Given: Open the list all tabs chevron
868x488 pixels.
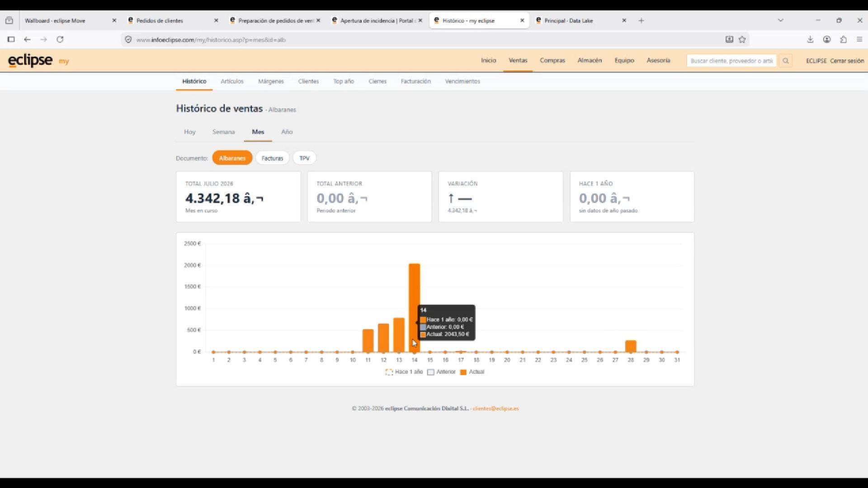Looking at the screenshot, I should coord(780,20).
